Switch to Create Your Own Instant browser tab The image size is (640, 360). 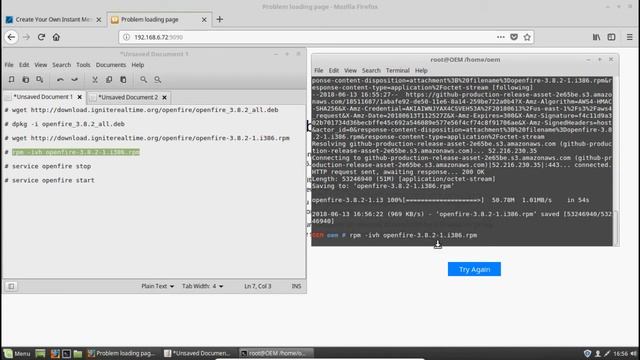point(53,20)
